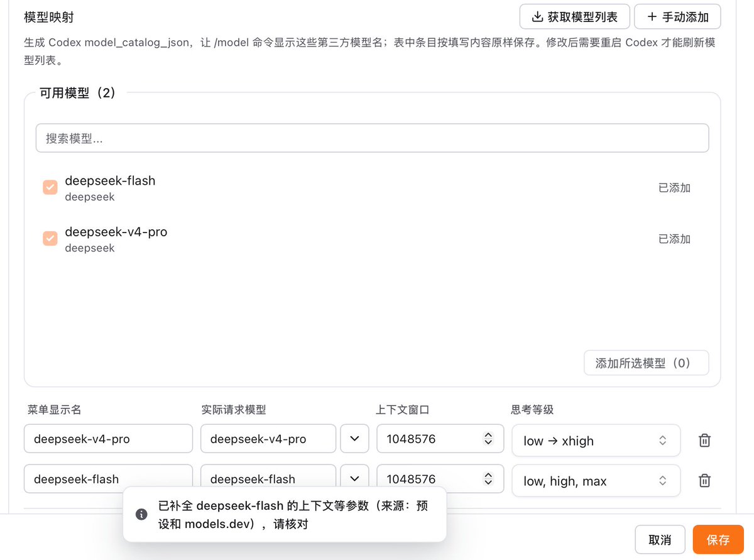The image size is (754, 560).
Task: Delete the deepseek-v4-pro mapping row
Action: 704,441
